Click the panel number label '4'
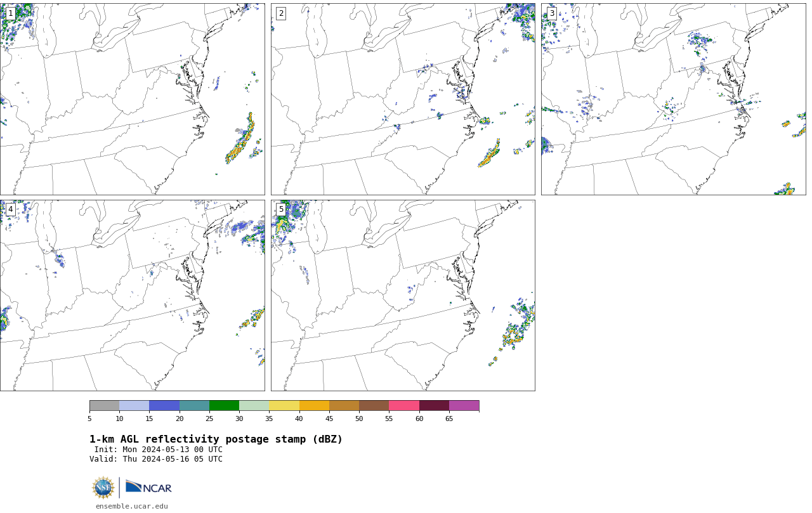812x513 pixels. point(10,210)
